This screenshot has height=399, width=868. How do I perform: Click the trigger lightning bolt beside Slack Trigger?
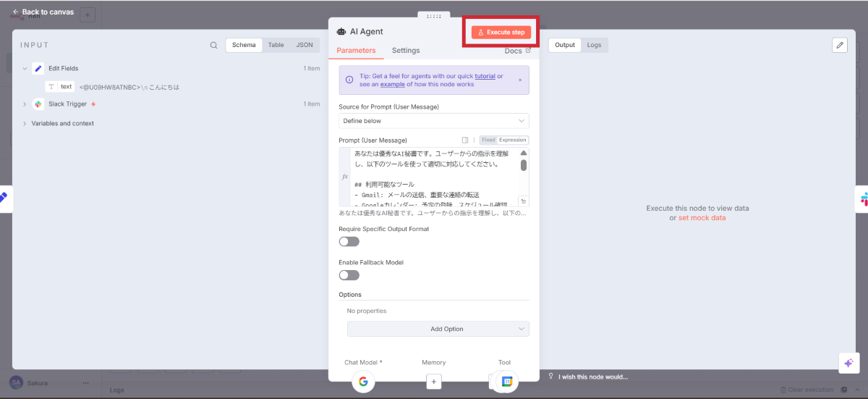coord(93,104)
